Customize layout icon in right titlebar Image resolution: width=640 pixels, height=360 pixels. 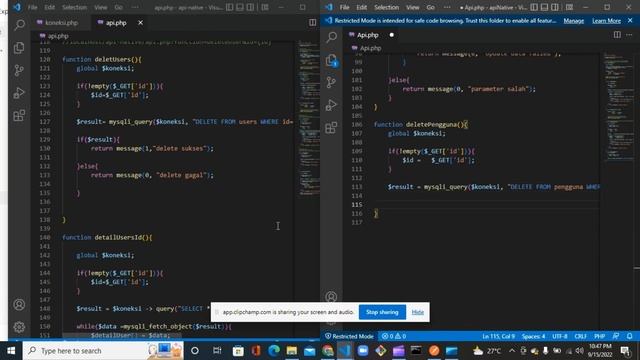[569, 7]
